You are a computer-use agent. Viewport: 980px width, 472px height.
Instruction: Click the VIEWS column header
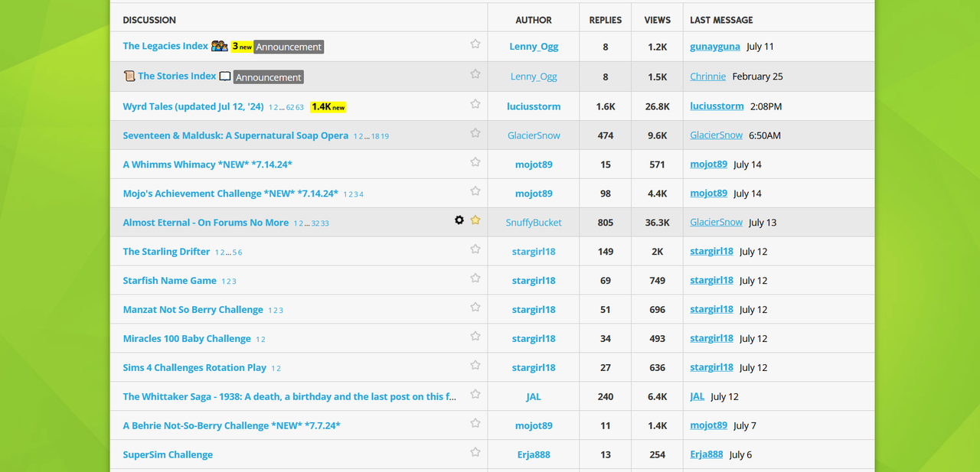658,20
